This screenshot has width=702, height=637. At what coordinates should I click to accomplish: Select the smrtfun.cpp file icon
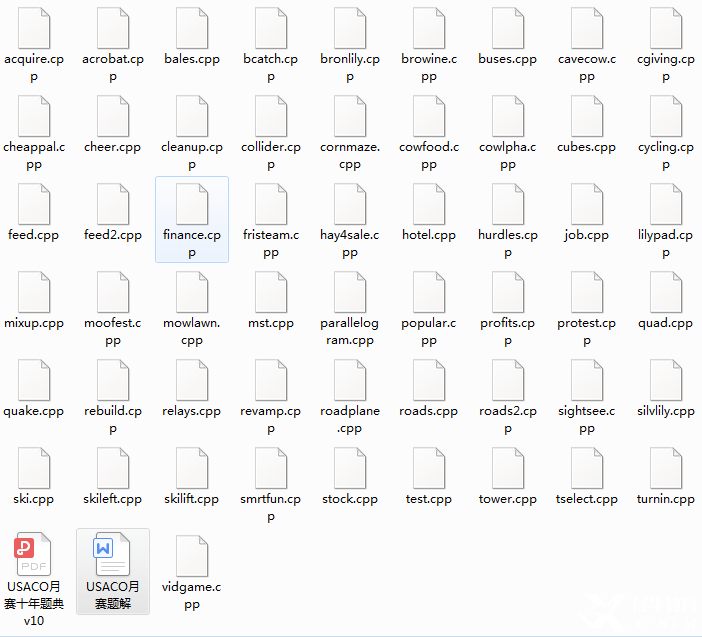270,468
